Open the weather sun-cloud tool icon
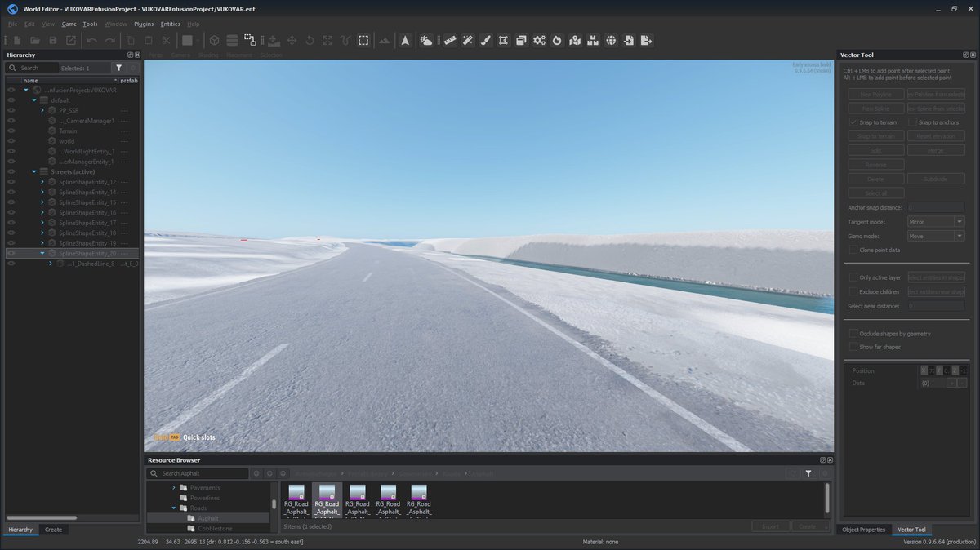The height and width of the screenshot is (550, 980). (426, 40)
